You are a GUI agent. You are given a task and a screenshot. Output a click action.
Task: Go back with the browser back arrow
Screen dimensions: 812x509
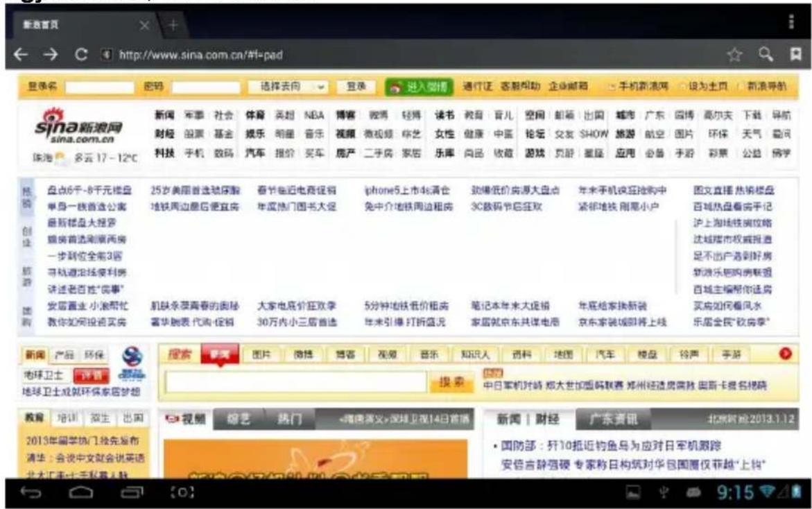pos(21,54)
